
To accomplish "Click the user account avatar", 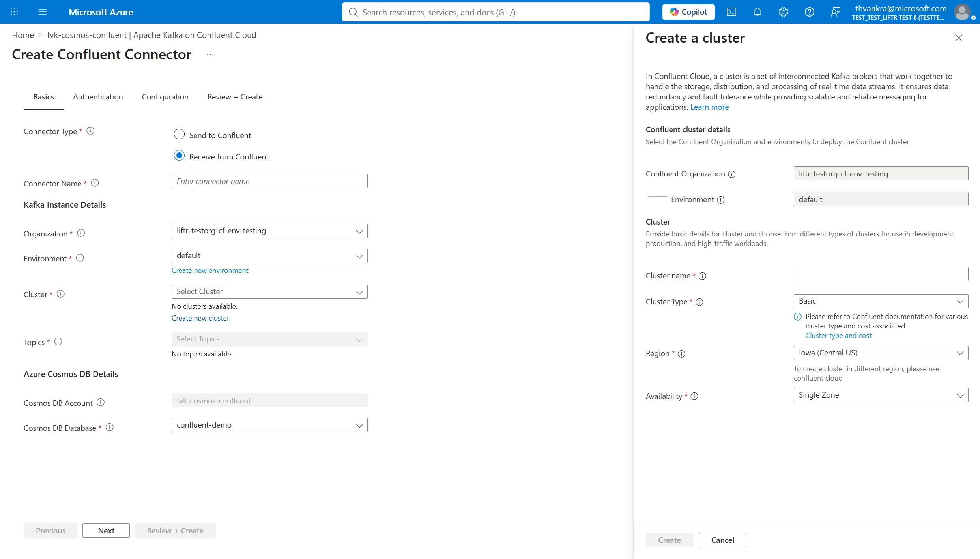I will 962,12.
